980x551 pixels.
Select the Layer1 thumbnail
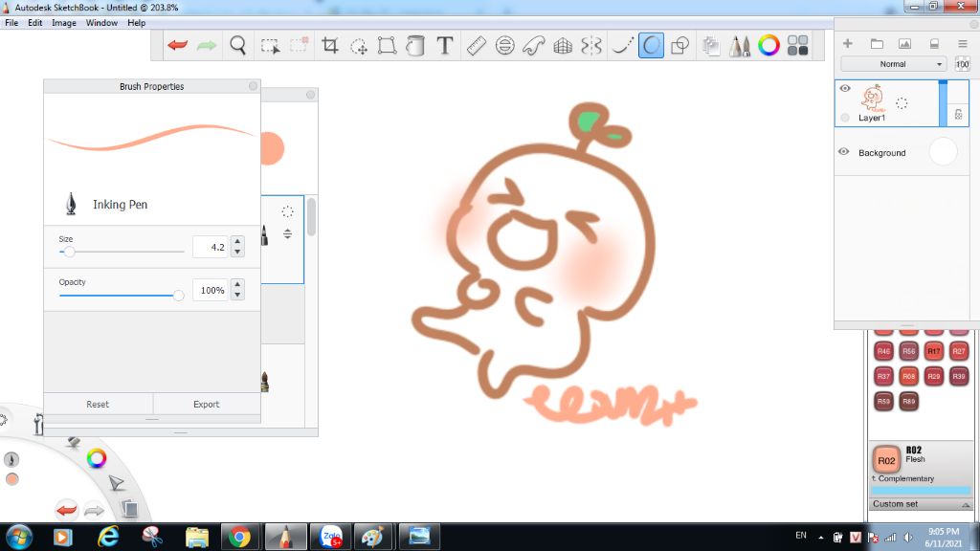[x=873, y=98]
